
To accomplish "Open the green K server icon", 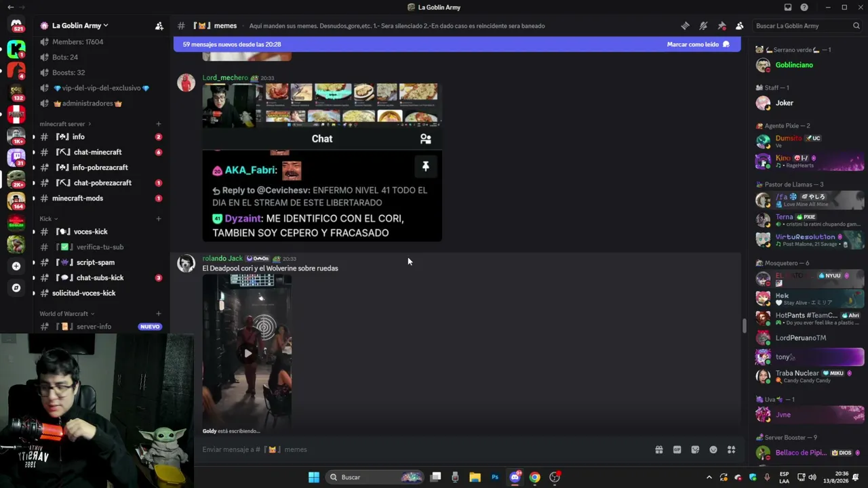I will tap(16, 49).
